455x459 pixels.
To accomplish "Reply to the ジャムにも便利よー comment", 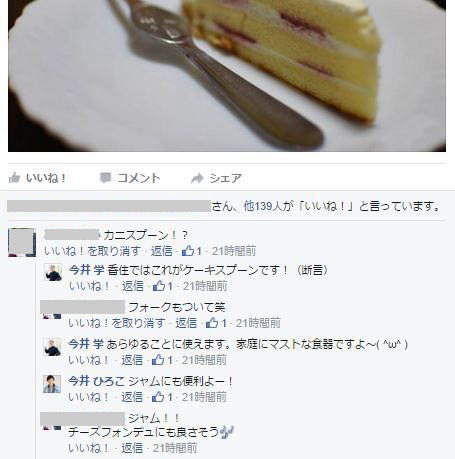I will coord(132,397).
